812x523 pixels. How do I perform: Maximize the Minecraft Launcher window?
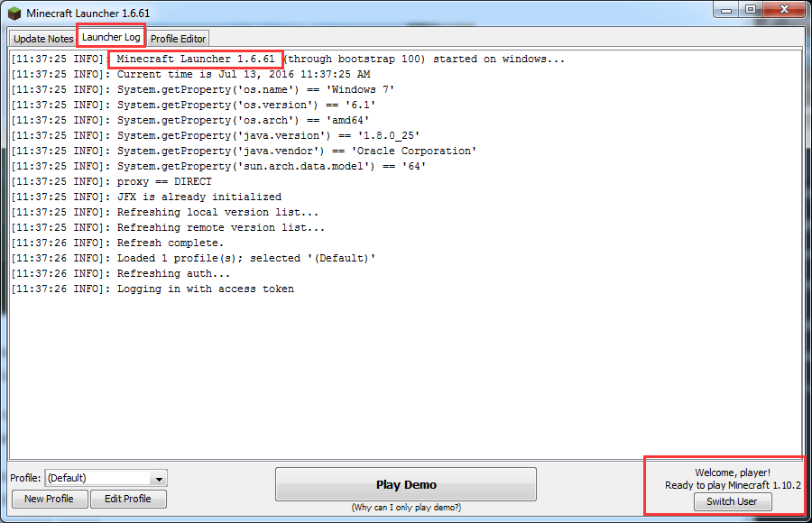click(x=751, y=10)
